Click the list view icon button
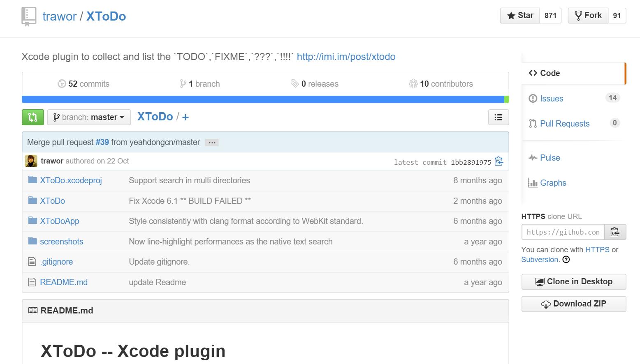The width and height of the screenshot is (640, 364). tap(498, 117)
